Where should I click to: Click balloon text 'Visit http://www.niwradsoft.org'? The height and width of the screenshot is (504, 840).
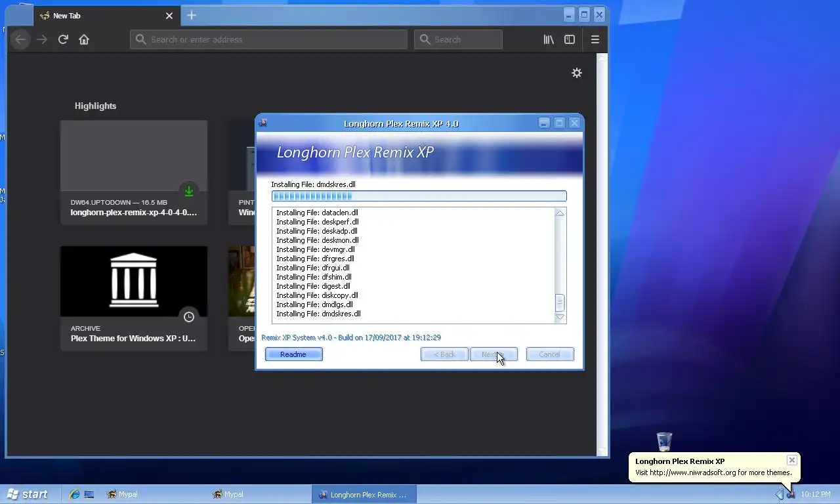685,472
